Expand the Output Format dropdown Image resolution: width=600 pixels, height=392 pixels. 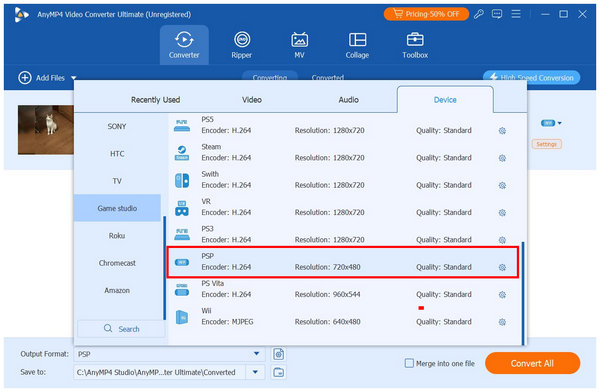point(256,354)
